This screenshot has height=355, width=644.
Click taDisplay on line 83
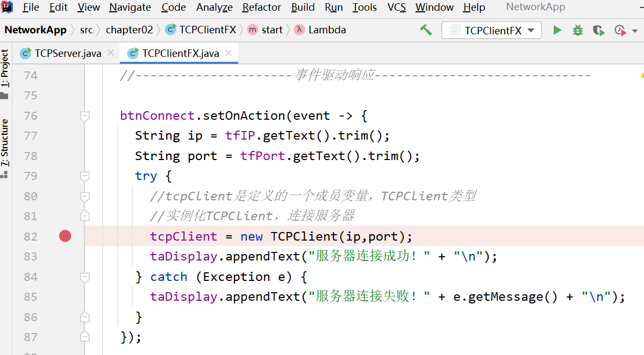click(184, 257)
